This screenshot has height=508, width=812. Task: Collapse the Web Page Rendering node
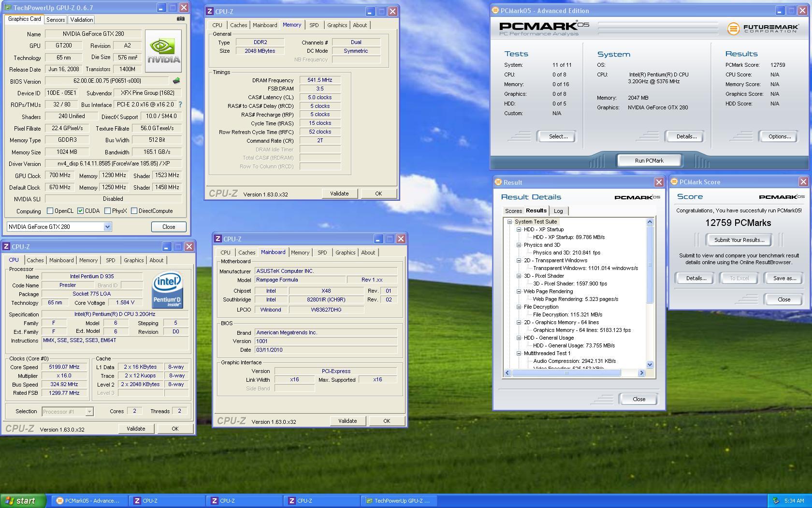point(519,291)
